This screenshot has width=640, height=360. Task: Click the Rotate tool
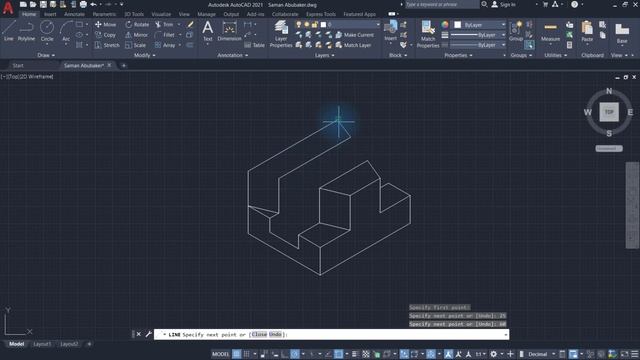[x=137, y=24]
